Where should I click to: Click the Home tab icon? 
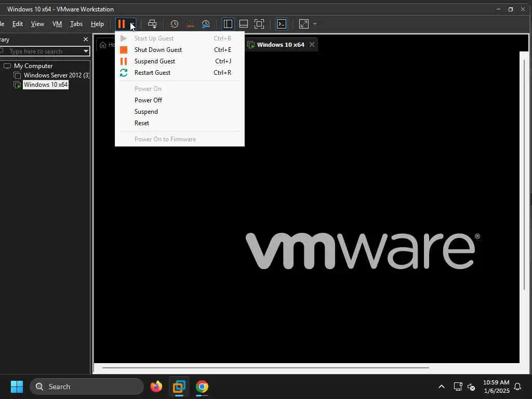coord(103,45)
